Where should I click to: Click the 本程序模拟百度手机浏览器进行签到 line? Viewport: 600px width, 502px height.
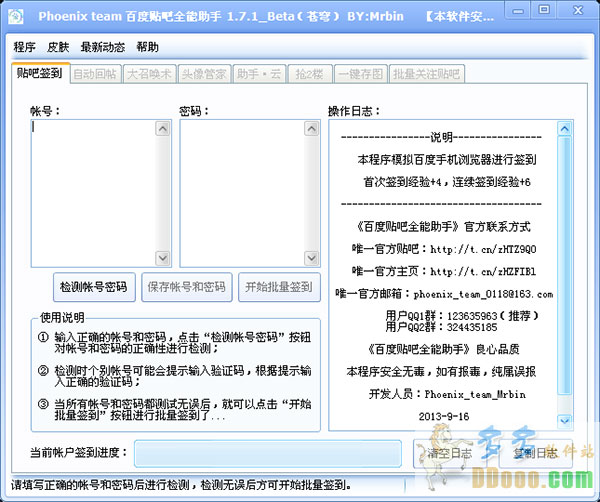(447, 160)
